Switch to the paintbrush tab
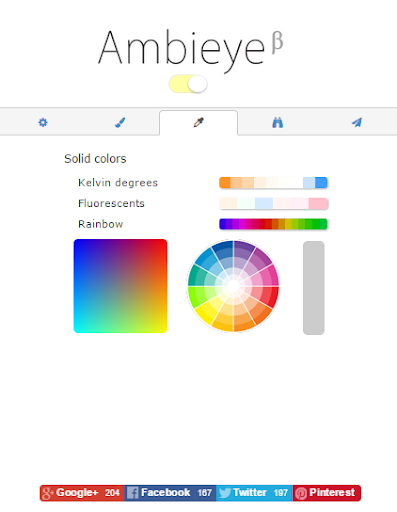 [120, 122]
